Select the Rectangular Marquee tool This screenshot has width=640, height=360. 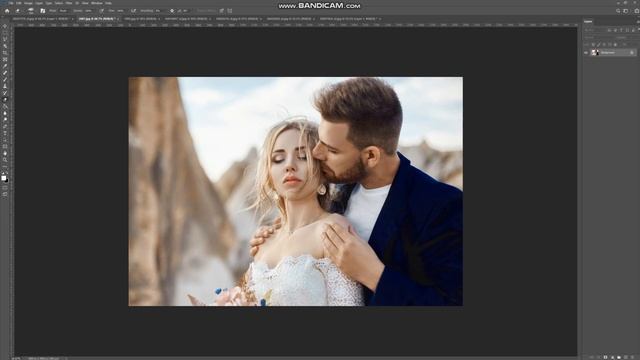pyautogui.click(x=5, y=32)
